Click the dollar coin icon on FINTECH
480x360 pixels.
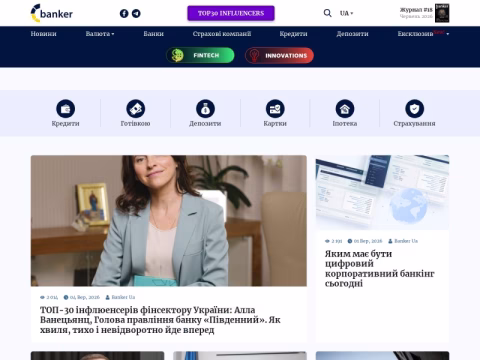[177, 55]
